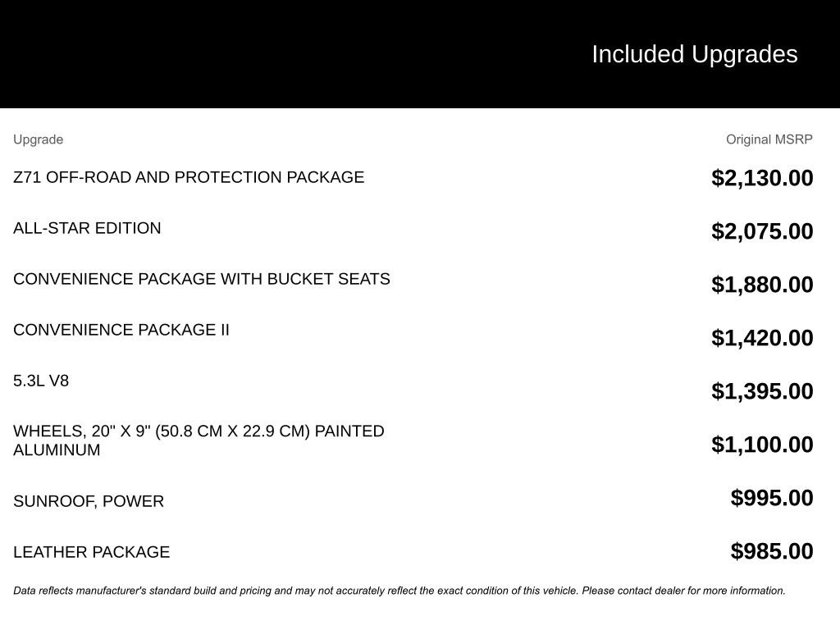Click the $1,100.00 wheels price

pyautogui.click(x=762, y=445)
